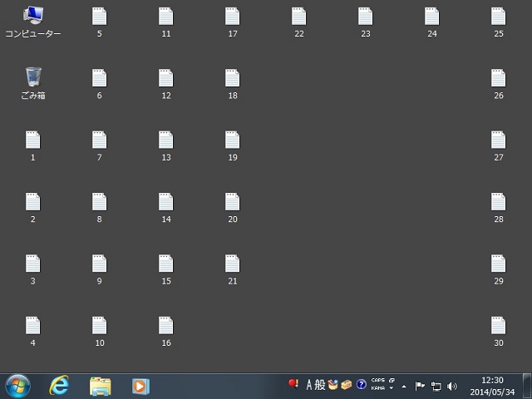Open network status tray icon
Screen dimensions: 532x399
(436, 386)
